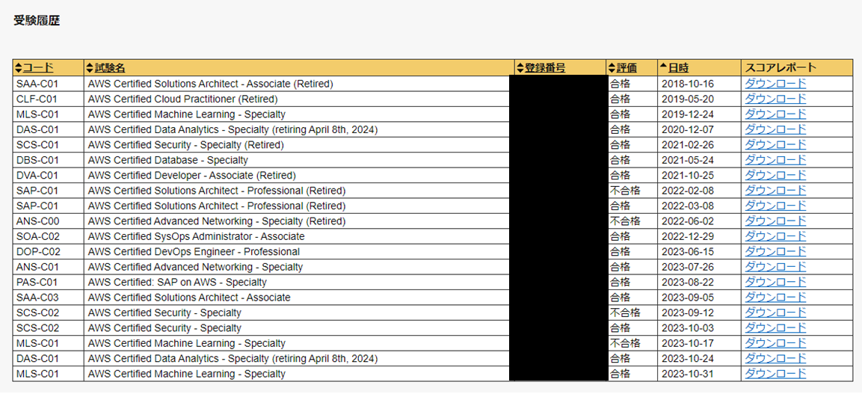Select the ANS-C00 code cell

coord(48,221)
